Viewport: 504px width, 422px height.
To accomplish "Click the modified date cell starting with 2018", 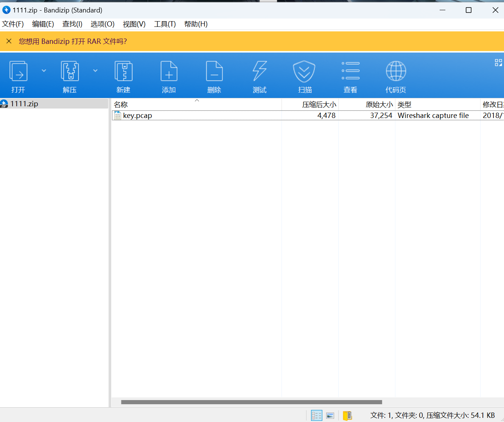I will (493, 115).
